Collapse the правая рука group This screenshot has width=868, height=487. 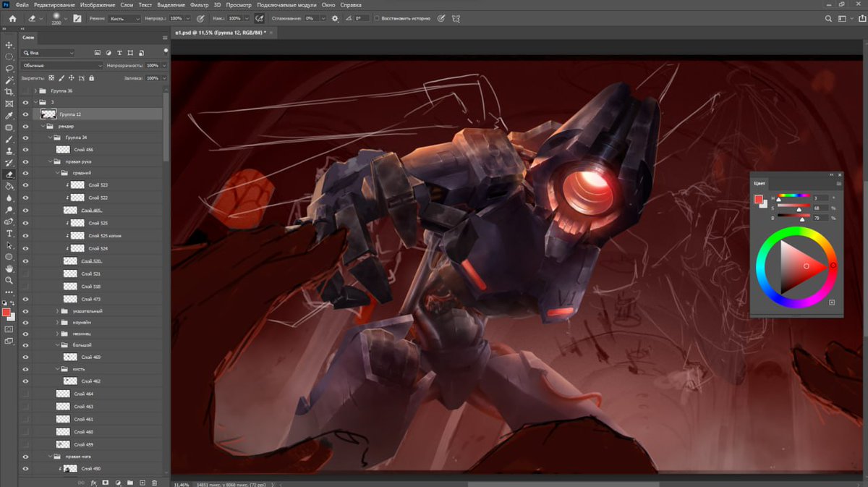tap(49, 161)
